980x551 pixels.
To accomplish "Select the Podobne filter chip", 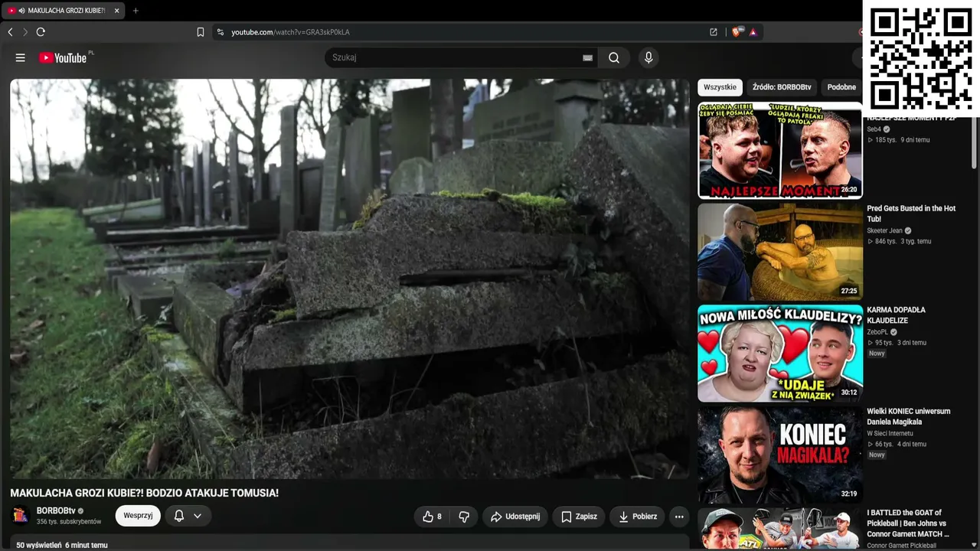I will click(841, 87).
